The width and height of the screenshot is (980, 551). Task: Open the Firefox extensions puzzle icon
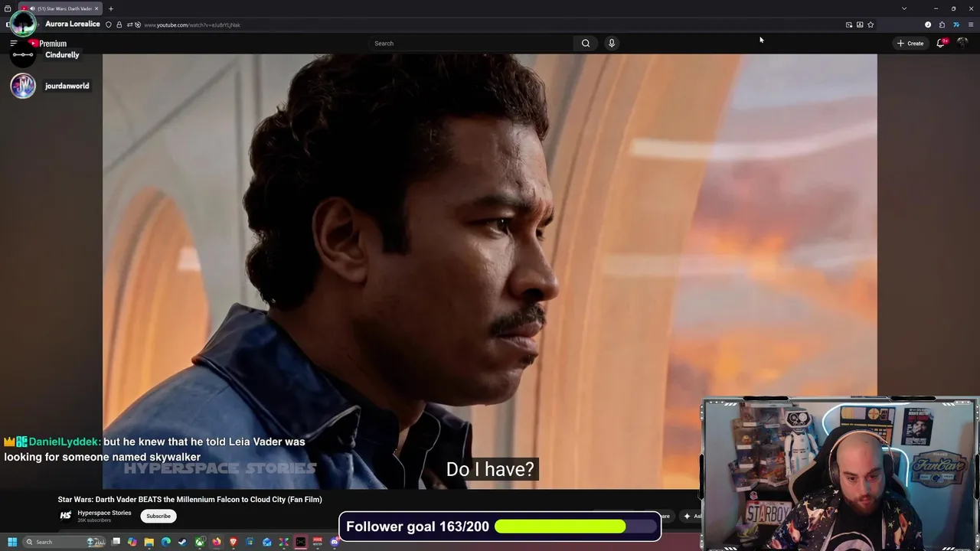(942, 24)
